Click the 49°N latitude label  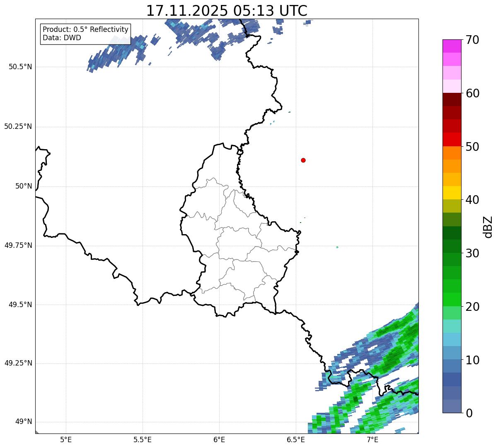click(x=24, y=422)
